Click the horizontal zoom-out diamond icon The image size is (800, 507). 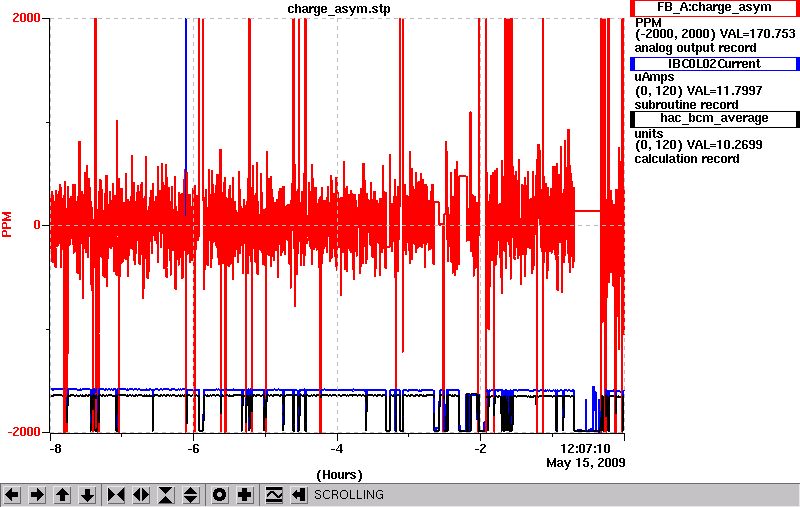coord(141,495)
